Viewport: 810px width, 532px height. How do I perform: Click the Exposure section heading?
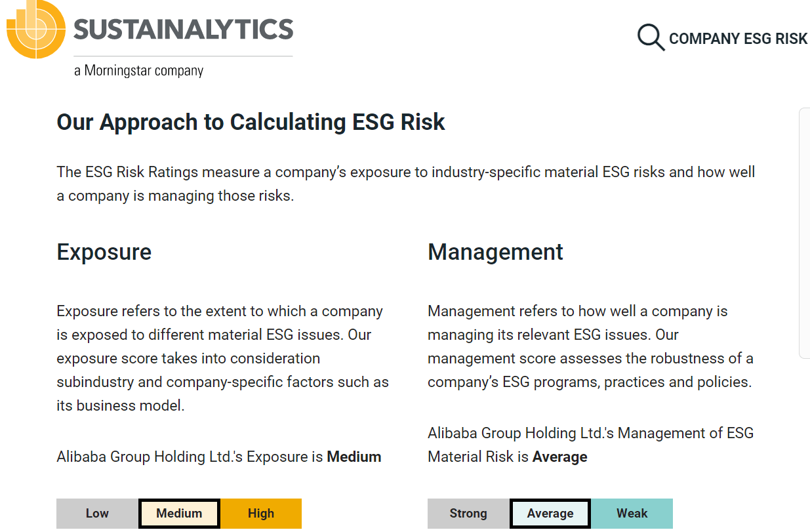104,252
